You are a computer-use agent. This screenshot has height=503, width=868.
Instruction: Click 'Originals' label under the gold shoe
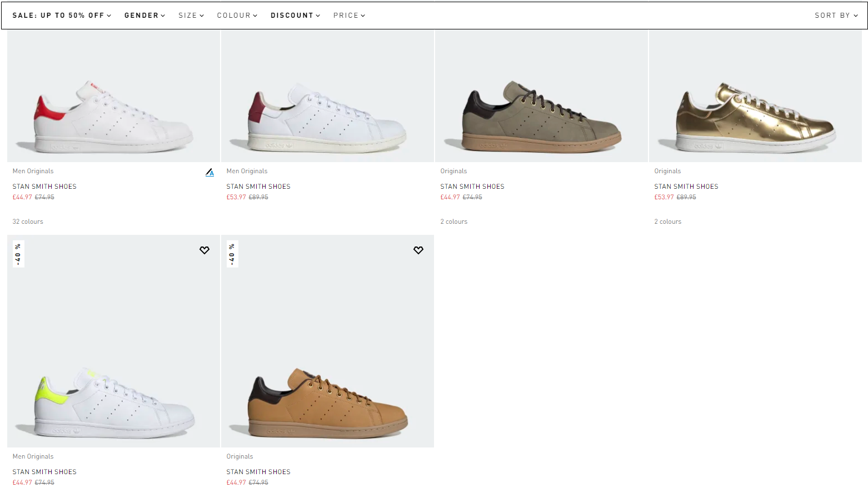pyautogui.click(x=668, y=171)
